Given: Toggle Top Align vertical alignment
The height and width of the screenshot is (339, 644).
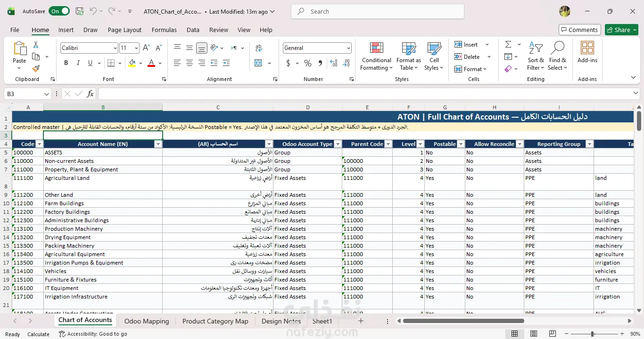Looking at the screenshot, I should point(177,48).
